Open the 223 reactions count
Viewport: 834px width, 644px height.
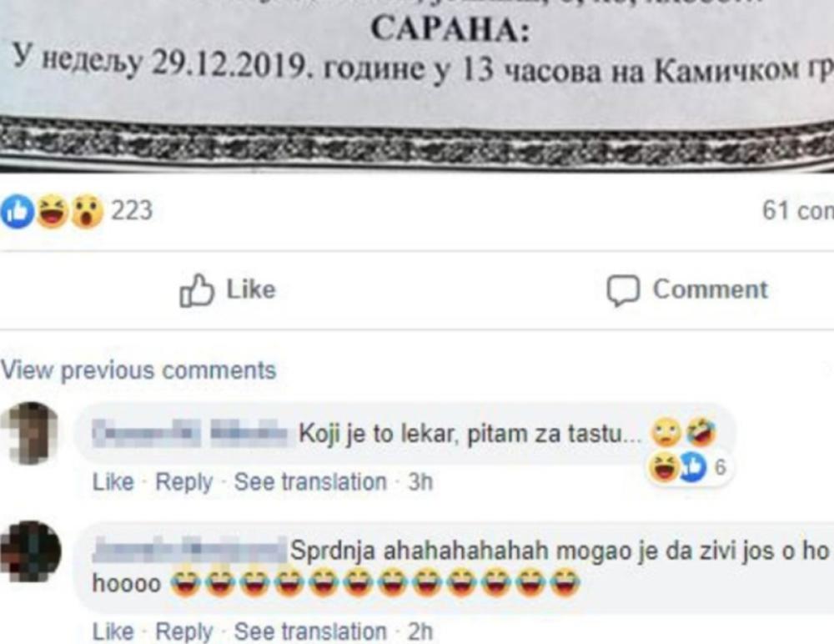pyautogui.click(x=132, y=211)
